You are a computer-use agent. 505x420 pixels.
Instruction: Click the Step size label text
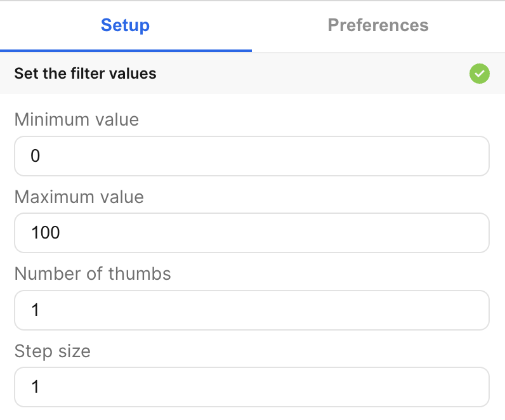point(53,351)
